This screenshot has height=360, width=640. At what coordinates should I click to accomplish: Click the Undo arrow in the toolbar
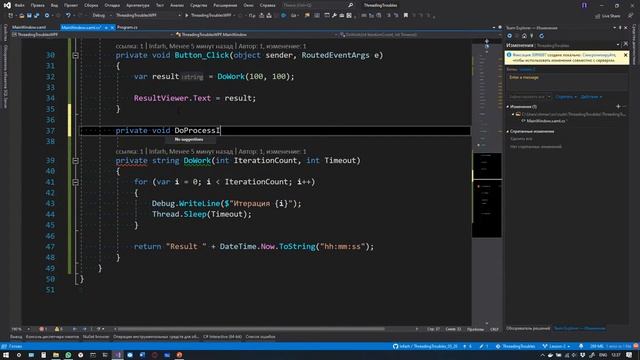(68, 16)
